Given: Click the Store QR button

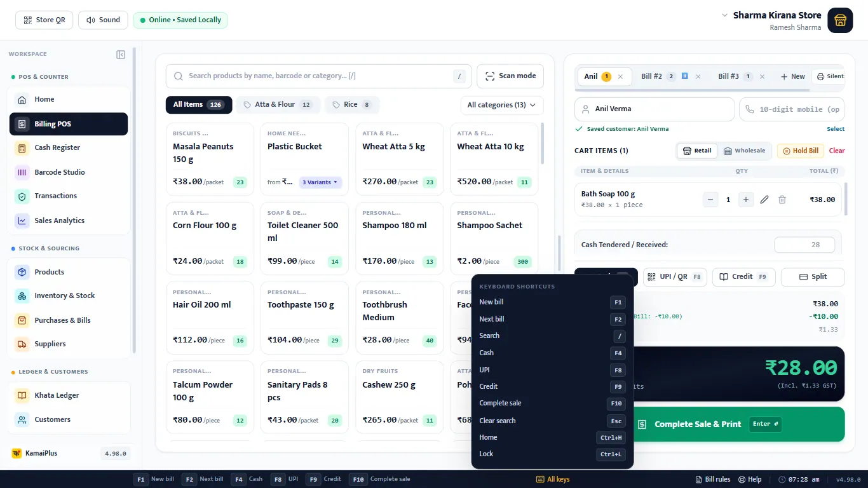Looking at the screenshot, I should point(44,20).
